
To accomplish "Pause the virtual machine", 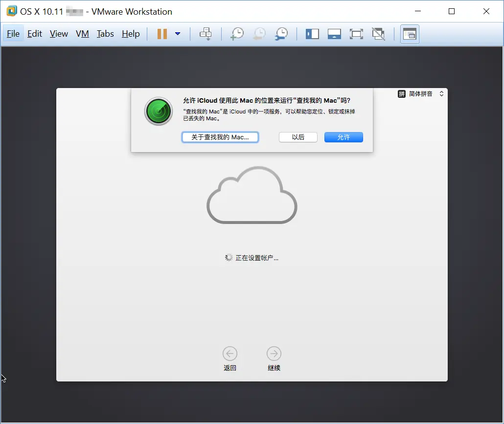I will click(x=162, y=34).
